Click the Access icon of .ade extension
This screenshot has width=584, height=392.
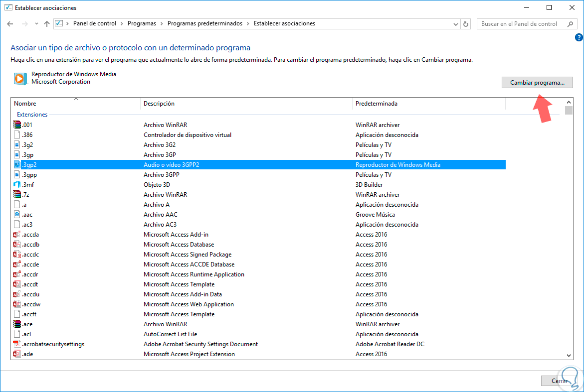pos(17,354)
